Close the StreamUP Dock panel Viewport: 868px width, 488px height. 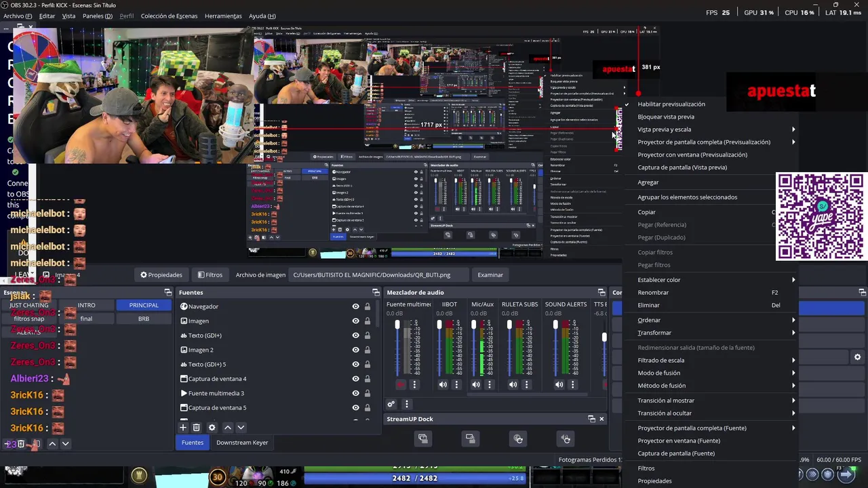point(601,419)
